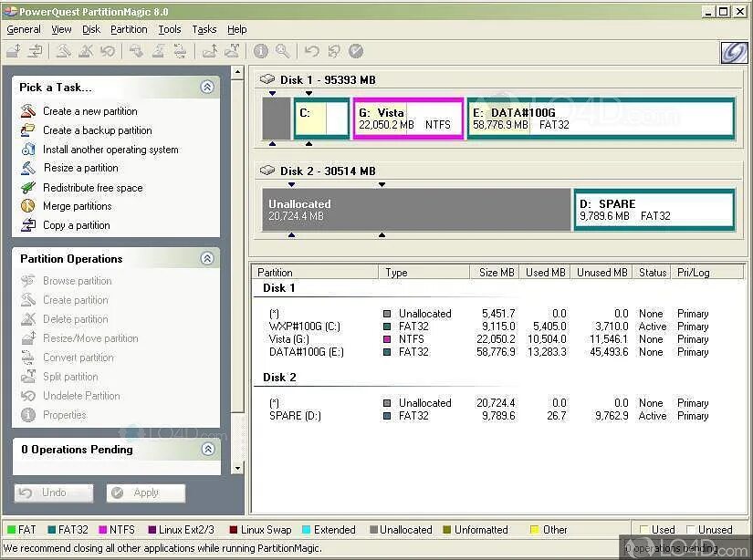Click the PowerQuest logo icon in toolbar corner
The height and width of the screenshot is (560, 753).
tap(734, 52)
